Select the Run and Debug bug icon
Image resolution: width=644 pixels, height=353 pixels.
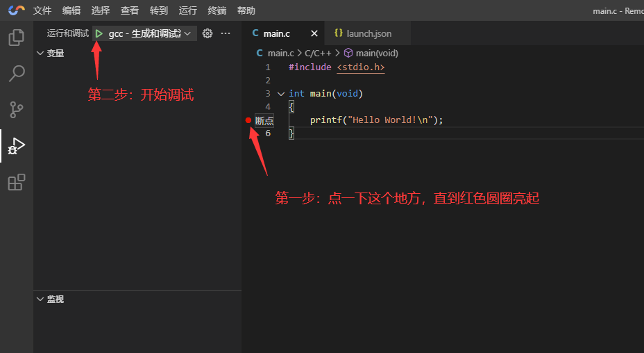click(16, 146)
